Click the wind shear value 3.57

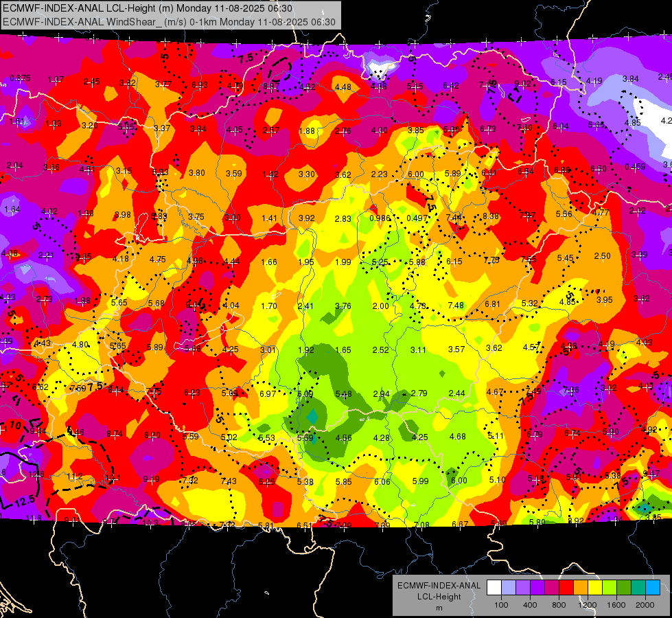point(456,350)
